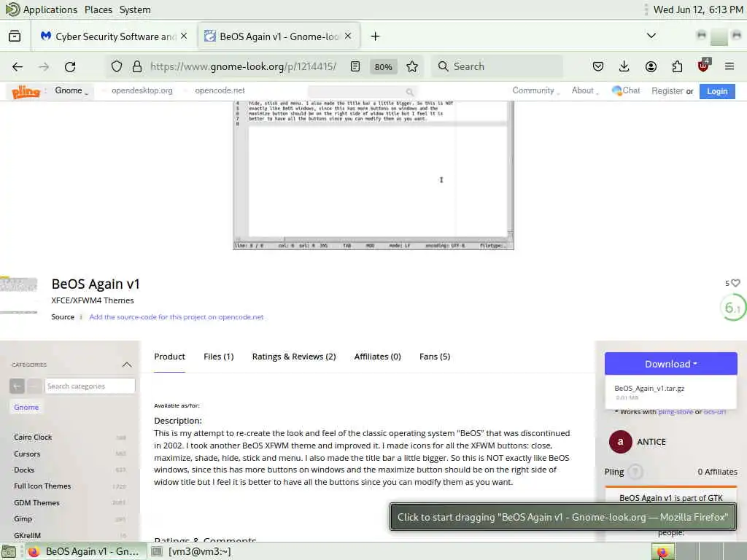Click the Pling logo
The width and height of the screenshot is (747, 560).
point(26,91)
